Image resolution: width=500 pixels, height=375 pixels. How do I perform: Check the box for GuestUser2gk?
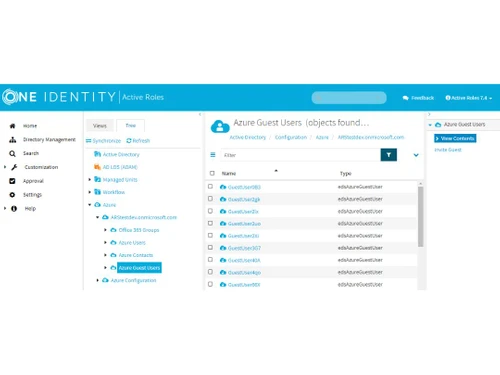click(x=210, y=199)
